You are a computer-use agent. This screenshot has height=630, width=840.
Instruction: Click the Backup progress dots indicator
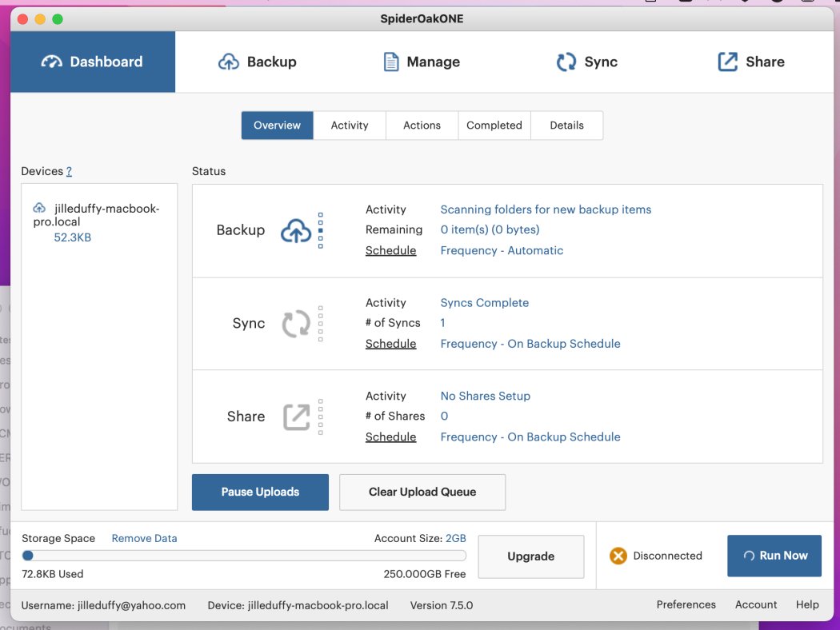pyautogui.click(x=320, y=231)
